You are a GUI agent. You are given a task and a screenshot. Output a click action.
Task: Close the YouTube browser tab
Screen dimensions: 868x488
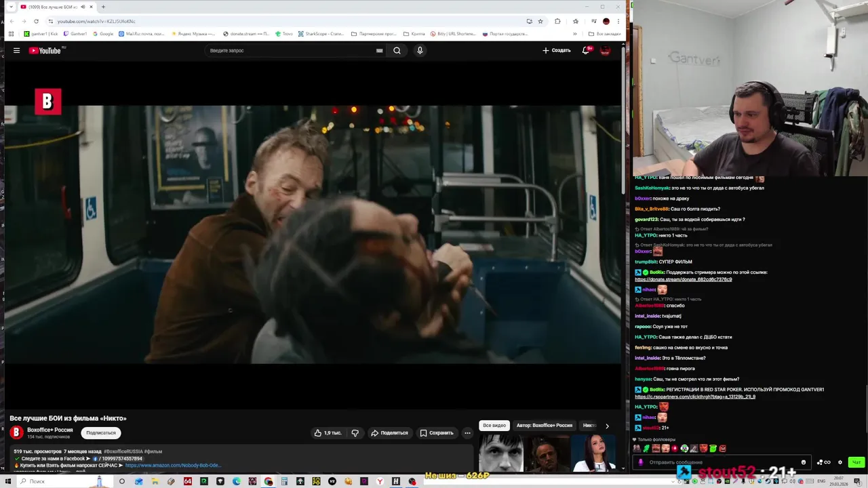[x=92, y=7]
